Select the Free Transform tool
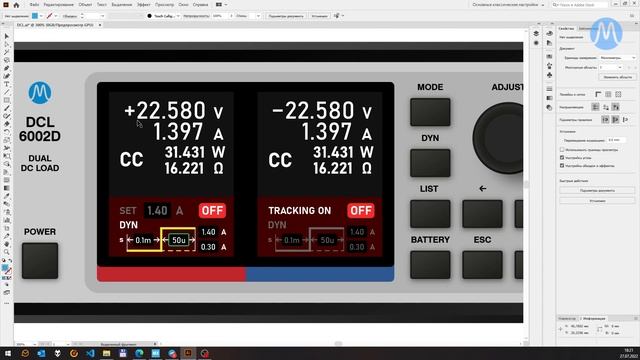Viewport: 640px width, 360px height. pos(7,156)
